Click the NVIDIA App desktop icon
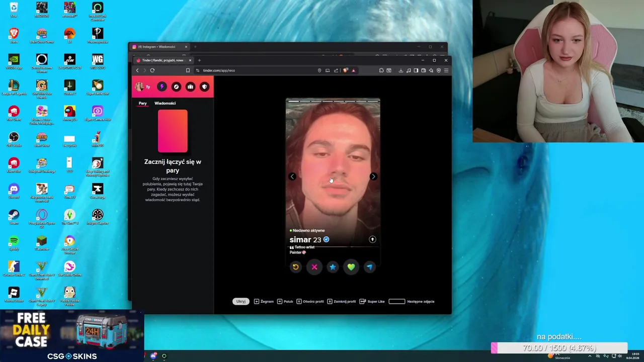Screen dimensions: 644x362 (14, 61)
